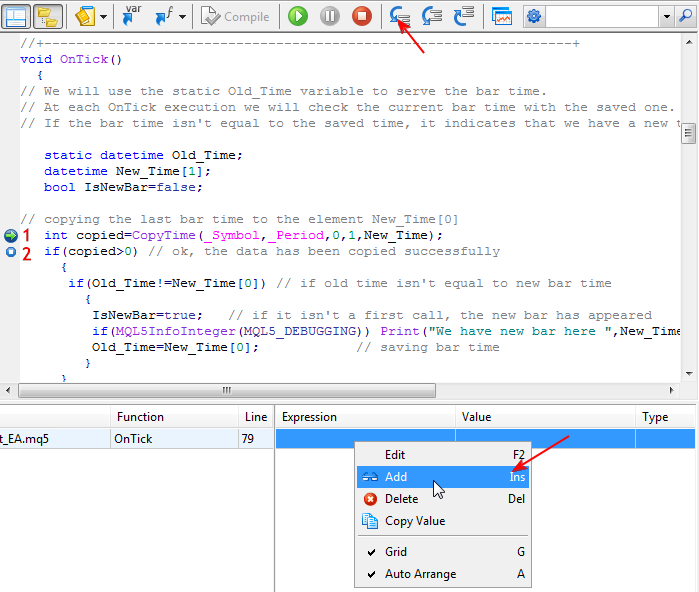Click the vertical scrollbar thumb
Viewport: 699px width, 592px height.
click(689, 133)
